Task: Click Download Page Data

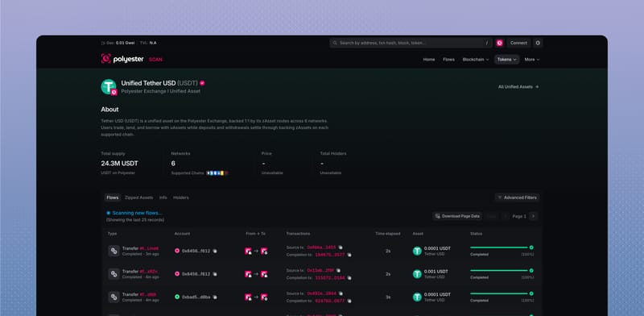Action: coord(457,216)
